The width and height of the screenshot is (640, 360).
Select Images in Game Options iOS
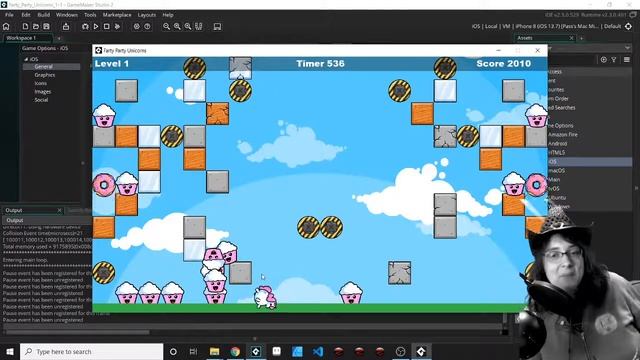click(x=42, y=91)
